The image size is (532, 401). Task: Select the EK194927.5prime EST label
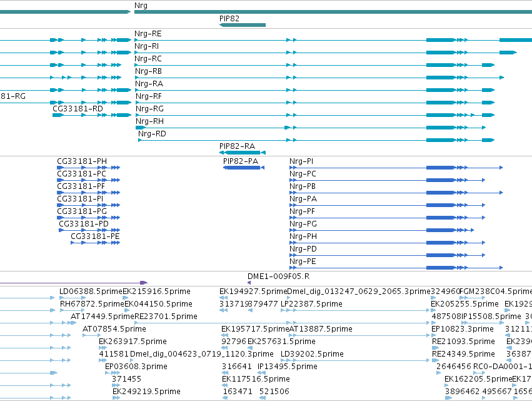[x=253, y=292]
